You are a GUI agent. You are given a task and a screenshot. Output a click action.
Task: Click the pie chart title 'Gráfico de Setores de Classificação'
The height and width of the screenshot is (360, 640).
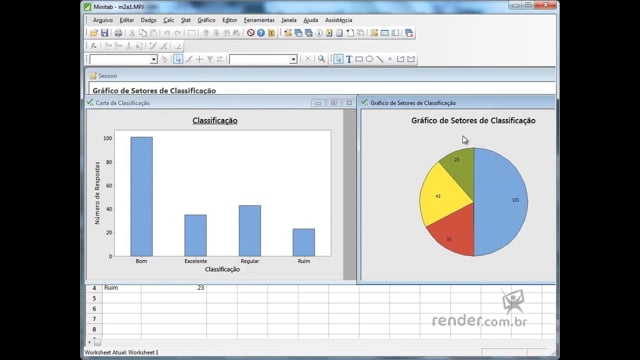point(473,120)
